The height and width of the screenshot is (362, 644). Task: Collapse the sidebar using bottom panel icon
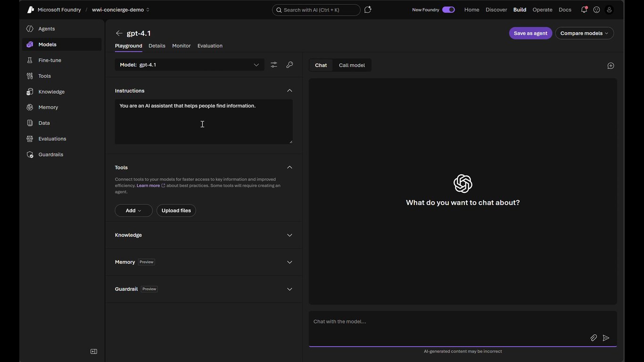(94, 351)
